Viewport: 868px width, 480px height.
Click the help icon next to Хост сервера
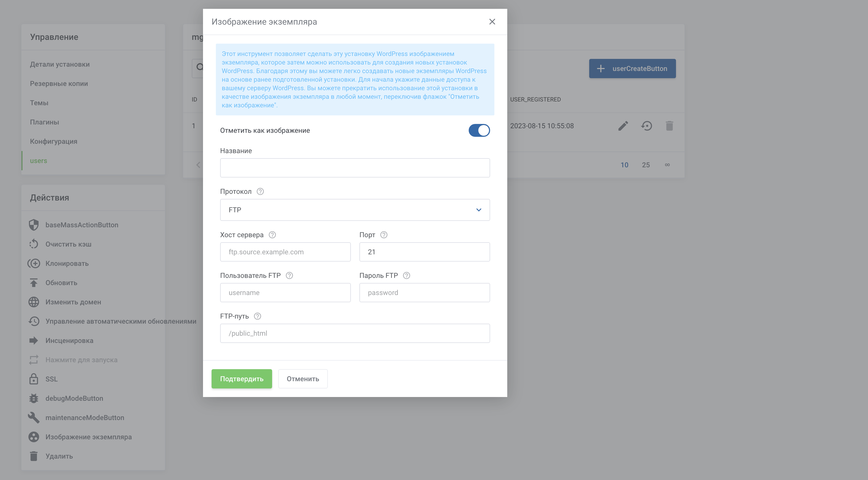click(x=272, y=235)
